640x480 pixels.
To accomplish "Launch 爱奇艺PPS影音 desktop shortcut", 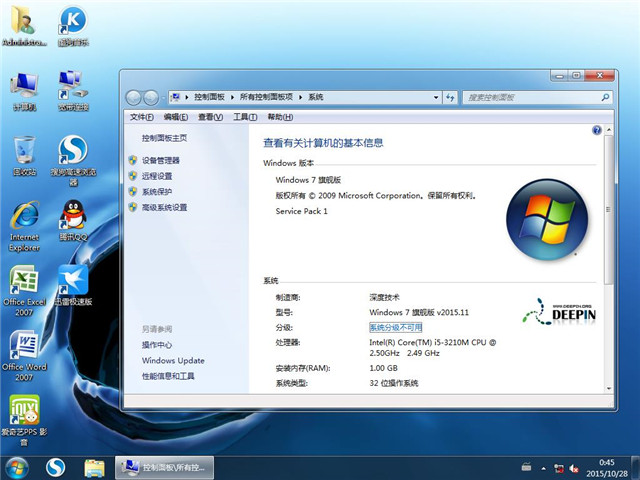I will [x=24, y=420].
